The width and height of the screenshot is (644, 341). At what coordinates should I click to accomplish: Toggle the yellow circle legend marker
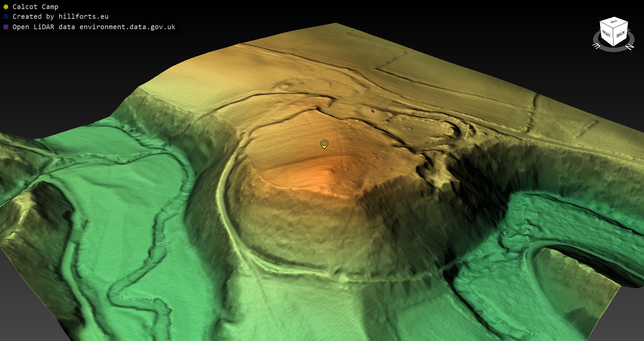pos(6,7)
